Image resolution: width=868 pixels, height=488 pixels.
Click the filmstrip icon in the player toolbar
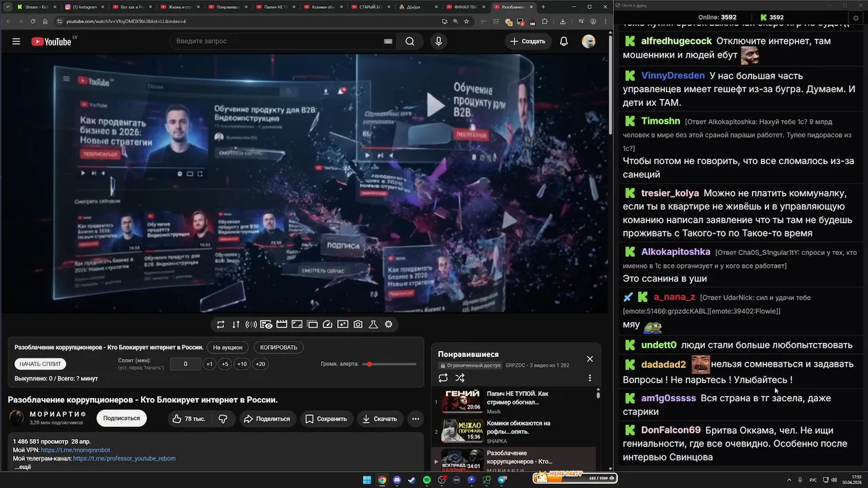312,325
